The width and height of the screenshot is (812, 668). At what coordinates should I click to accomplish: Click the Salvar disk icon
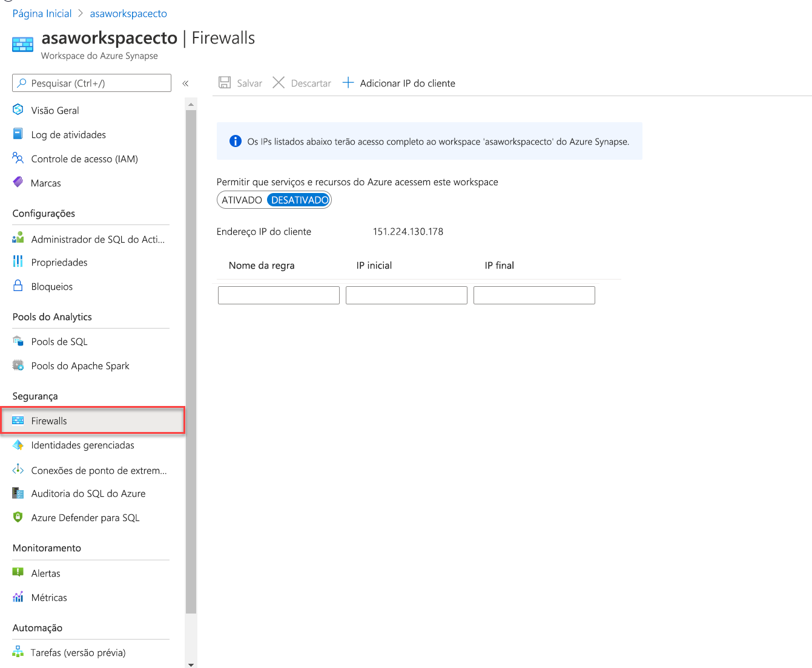[225, 82]
